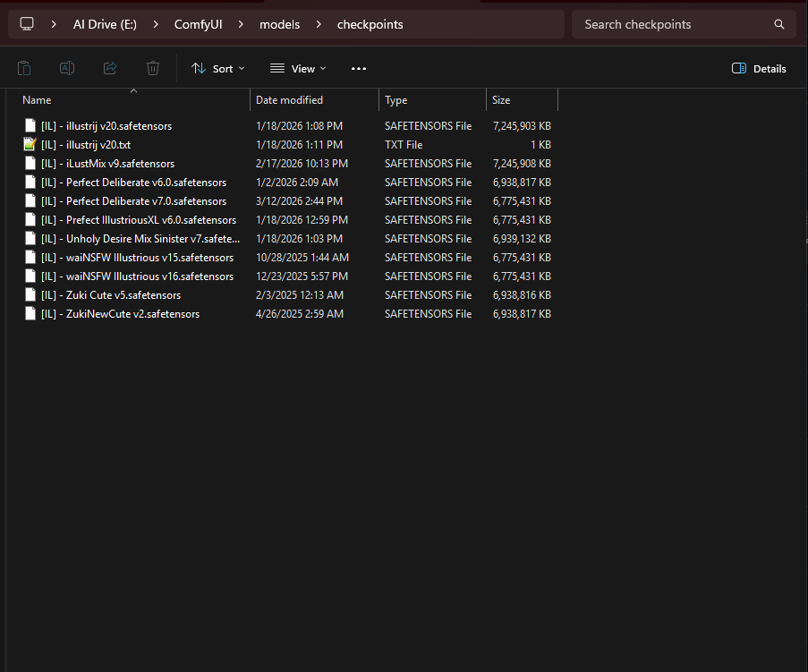The height and width of the screenshot is (672, 808).
Task: Select file name Unholy Desire Mix Sinister v7
Action: click(x=140, y=239)
